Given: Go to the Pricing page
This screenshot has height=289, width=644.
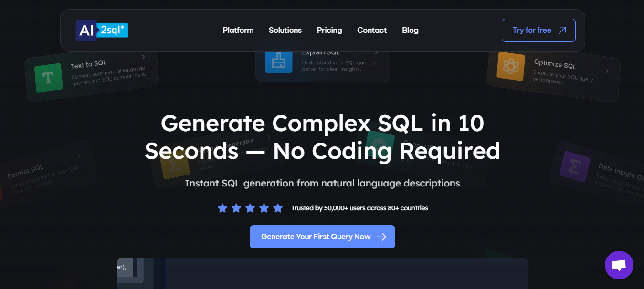Looking at the screenshot, I should click(x=329, y=30).
